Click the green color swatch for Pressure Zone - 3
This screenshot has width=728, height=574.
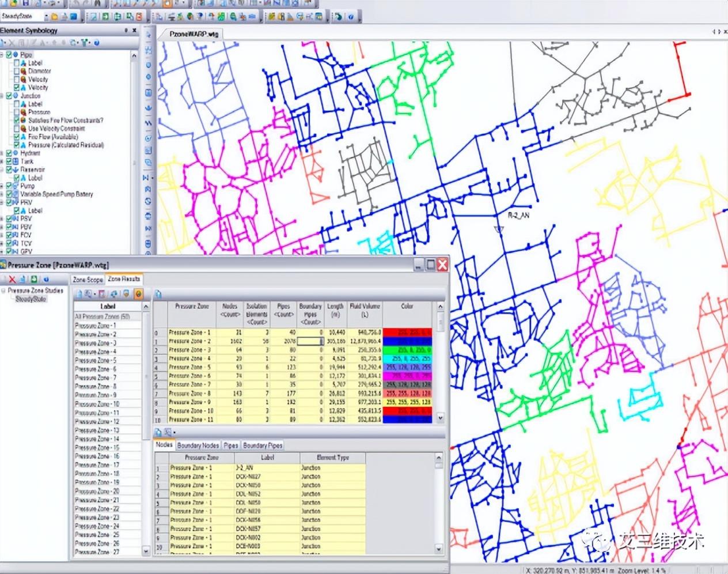coord(407,350)
